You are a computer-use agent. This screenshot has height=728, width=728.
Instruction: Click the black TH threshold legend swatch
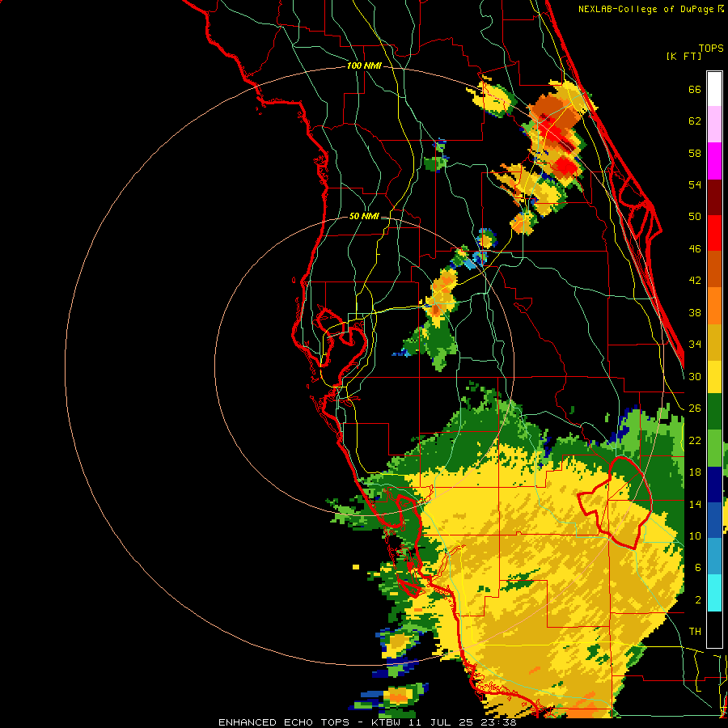714,629
